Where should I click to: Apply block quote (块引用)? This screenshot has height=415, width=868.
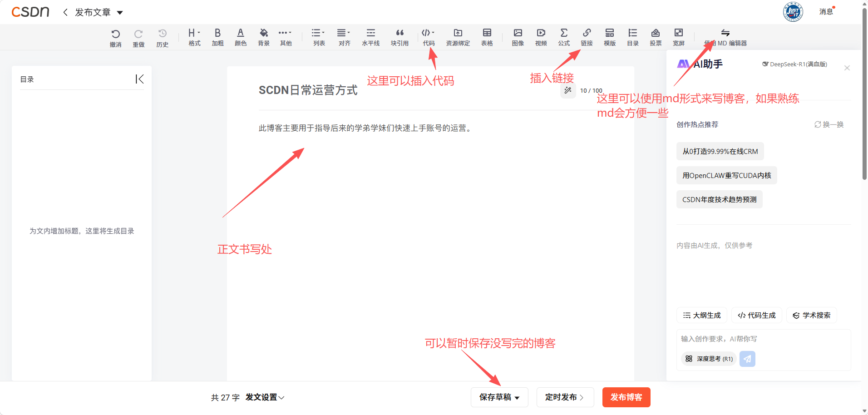click(399, 37)
